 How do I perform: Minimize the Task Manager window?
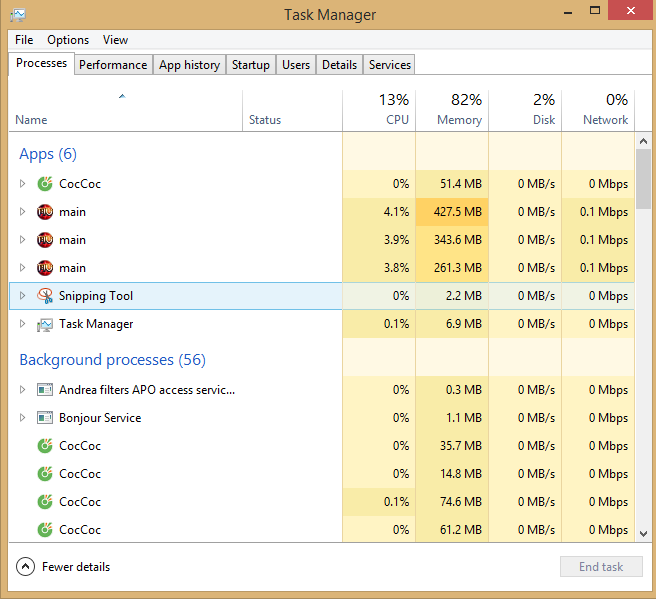coord(568,12)
